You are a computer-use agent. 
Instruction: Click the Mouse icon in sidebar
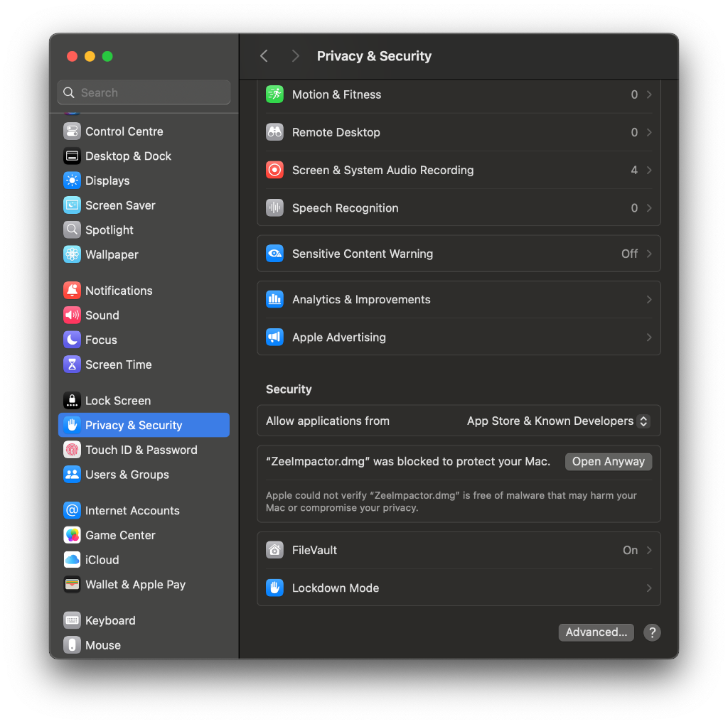tap(72, 645)
